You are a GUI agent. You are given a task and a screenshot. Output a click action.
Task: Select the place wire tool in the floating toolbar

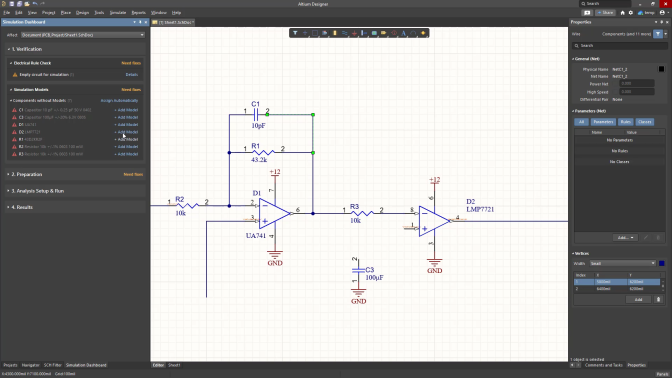345,33
